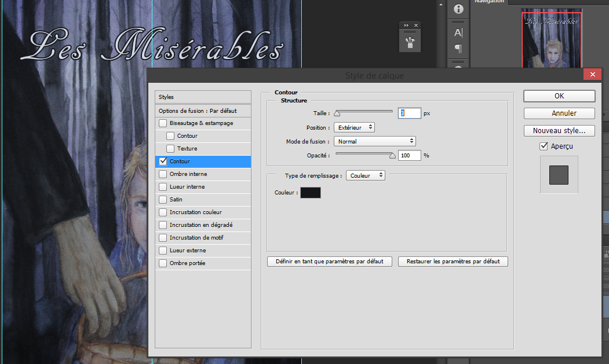Viewport: 609px width, 364px height.
Task: Expand the floating panel with double arrows
Action: (x=407, y=25)
